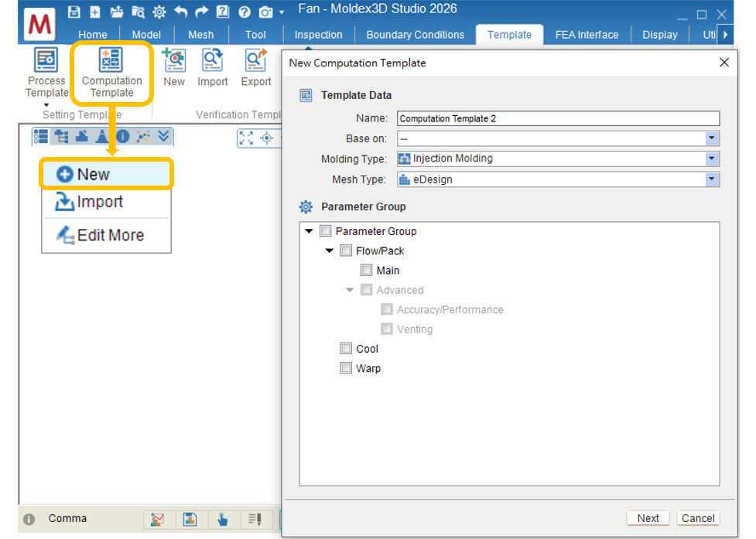The width and height of the screenshot is (756, 539).
Task: Select the tree hierarchy icon in panel toolbar
Action: [x=61, y=137]
